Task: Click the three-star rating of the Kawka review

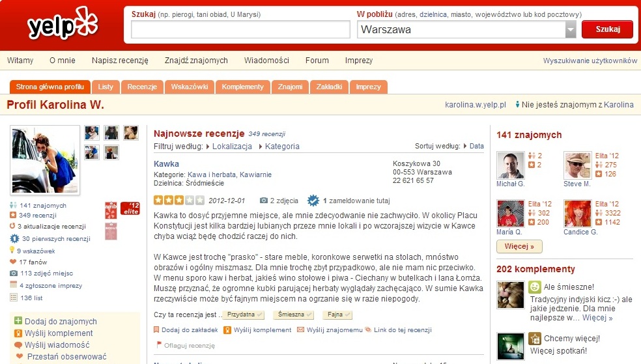Action: (x=173, y=201)
